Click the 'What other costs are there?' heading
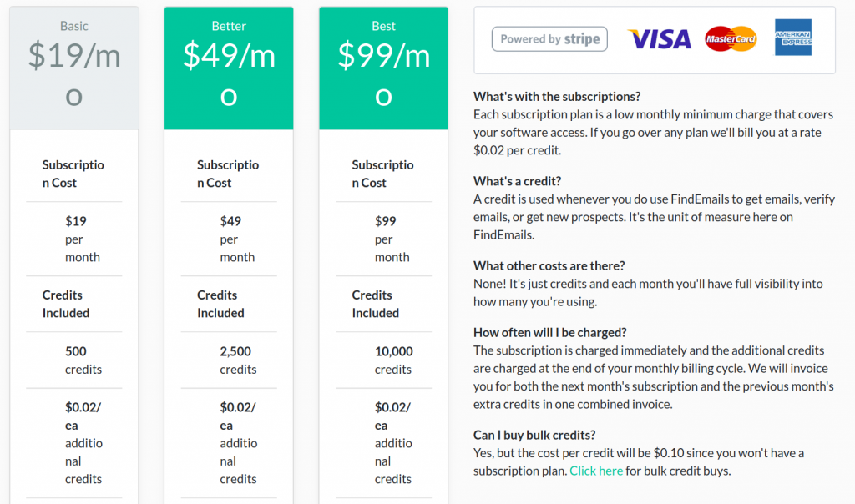855x504 pixels. [x=549, y=266]
